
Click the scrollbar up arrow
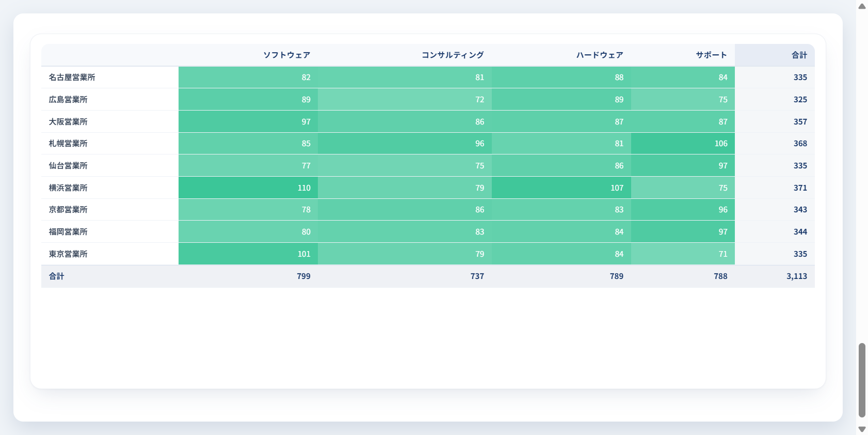(862, 6)
